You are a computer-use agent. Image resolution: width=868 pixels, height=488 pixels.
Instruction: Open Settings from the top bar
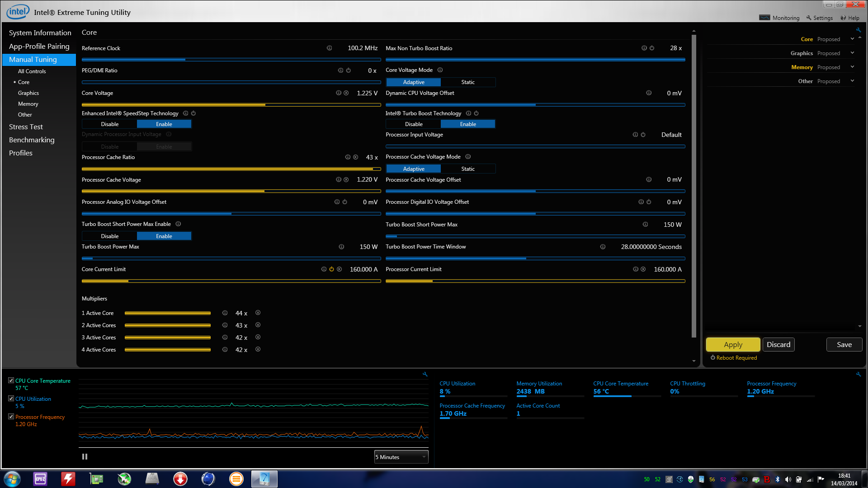tap(819, 18)
